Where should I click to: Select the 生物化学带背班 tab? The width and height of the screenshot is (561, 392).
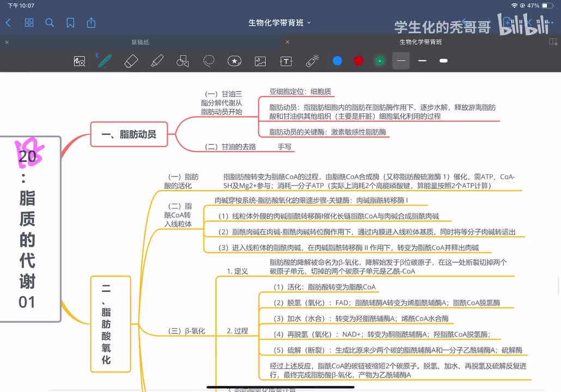(x=420, y=42)
